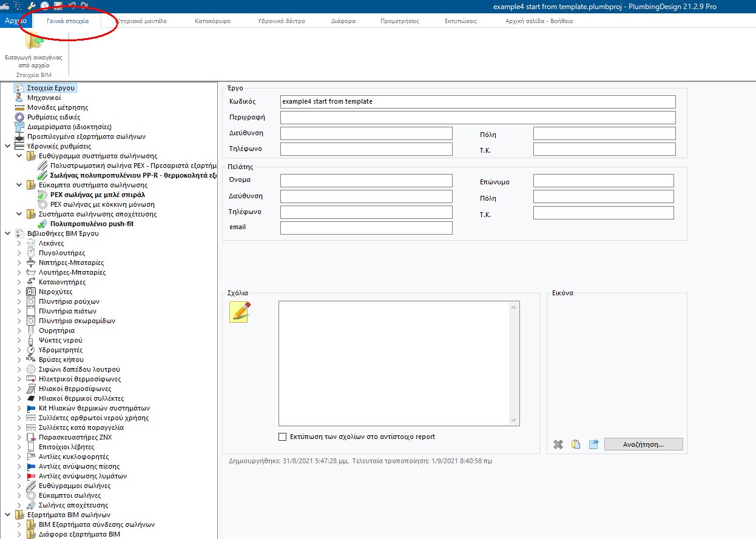Expand the Λεκάνες tree node

[x=19, y=243]
